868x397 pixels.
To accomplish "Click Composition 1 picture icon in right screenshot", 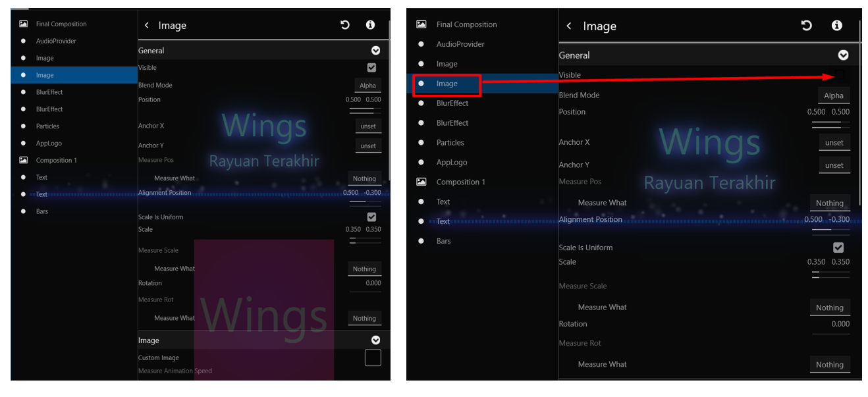I will [421, 182].
